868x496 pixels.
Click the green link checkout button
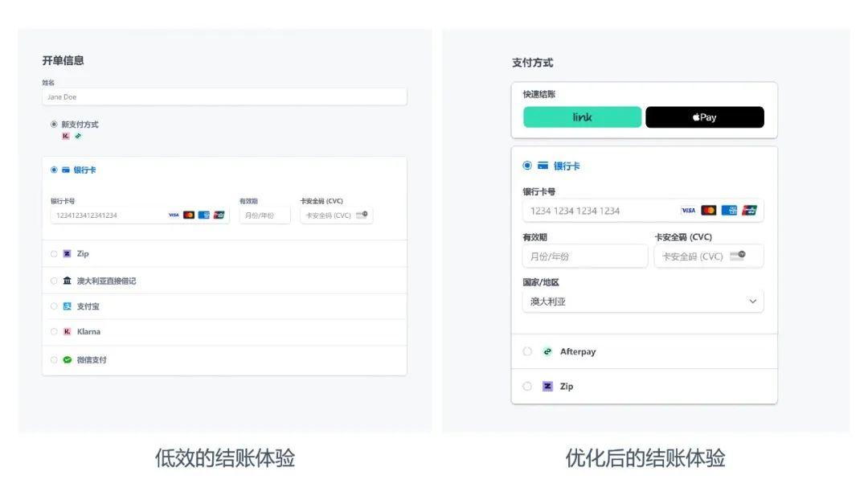click(x=582, y=117)
